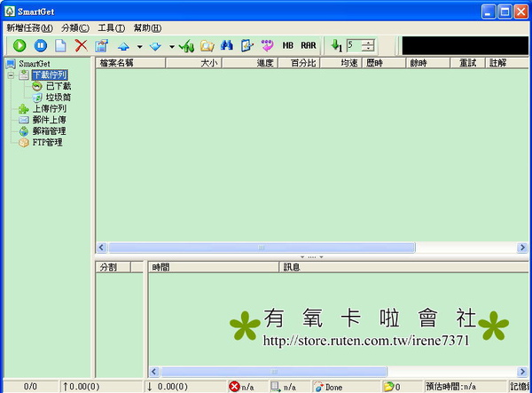
Task: Click the blue pause download button
Action: click(x=41, y=45)
